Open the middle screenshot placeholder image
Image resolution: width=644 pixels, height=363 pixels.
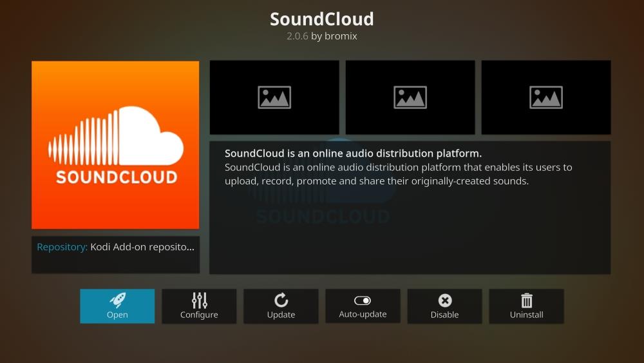pos(410,97)
